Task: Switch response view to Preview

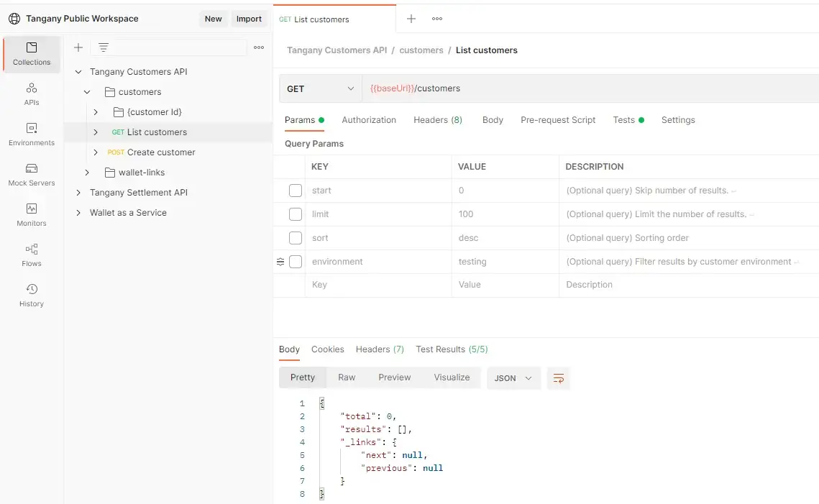Action: [394, 377]
